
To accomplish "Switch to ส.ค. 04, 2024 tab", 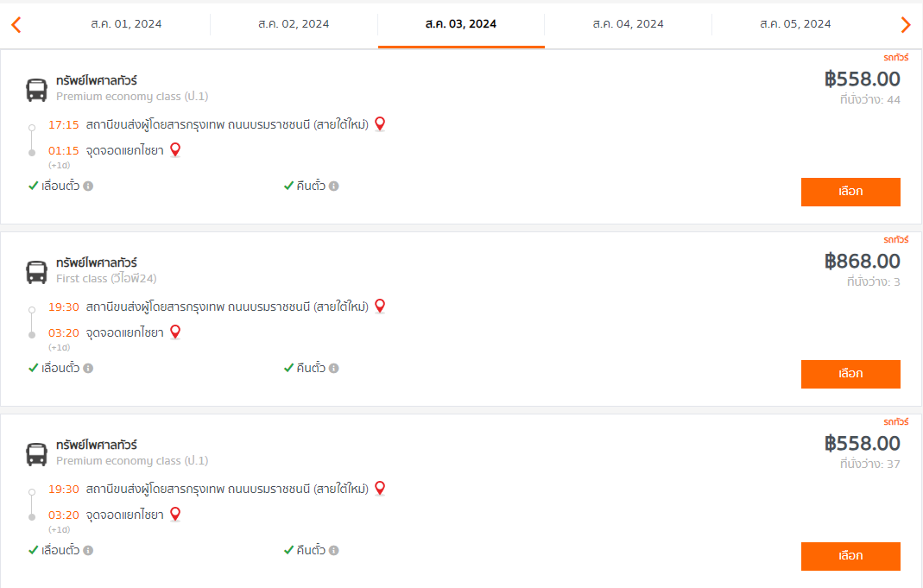I will pyautogui.click(x=628, y=24).
